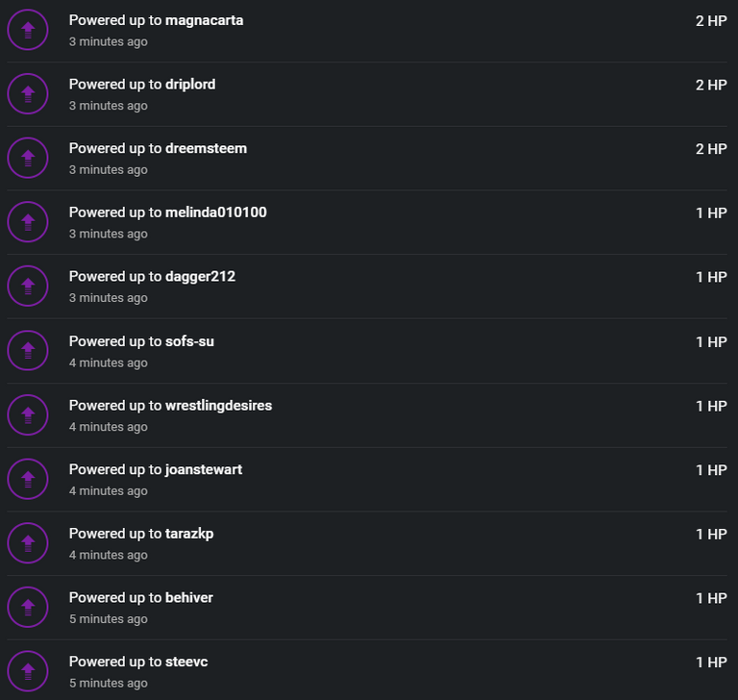Image resolution: width=738 pixels, height=700 pixels.
Task: Click the 2 HP amount for magnacarta
Action: pos(711,21)
